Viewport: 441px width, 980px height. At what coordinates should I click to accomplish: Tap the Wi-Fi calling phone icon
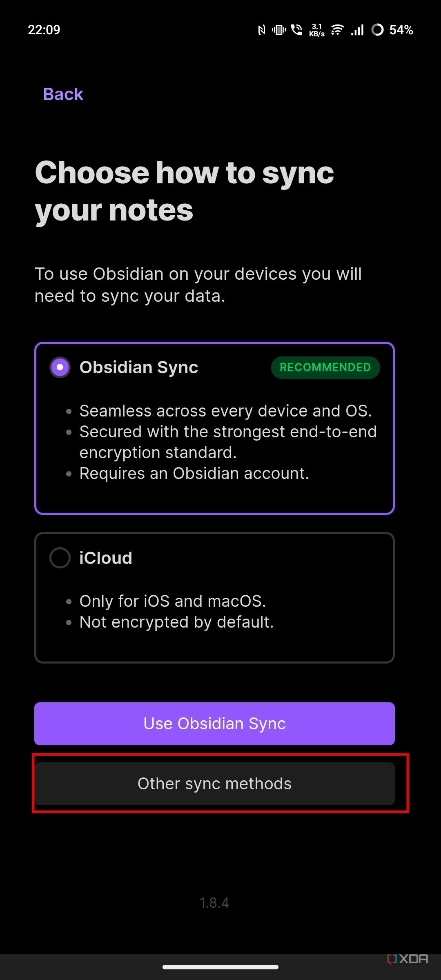(297, 30)
